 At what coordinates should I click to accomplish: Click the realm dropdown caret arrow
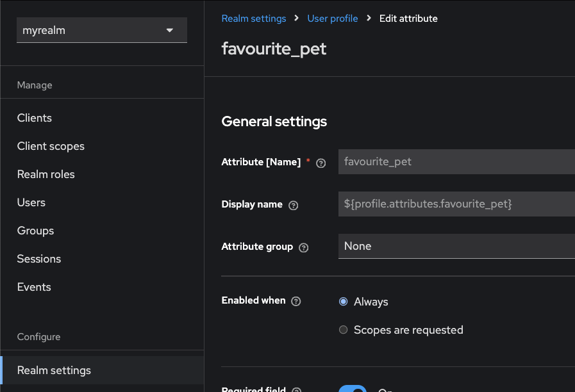[169, 30]
